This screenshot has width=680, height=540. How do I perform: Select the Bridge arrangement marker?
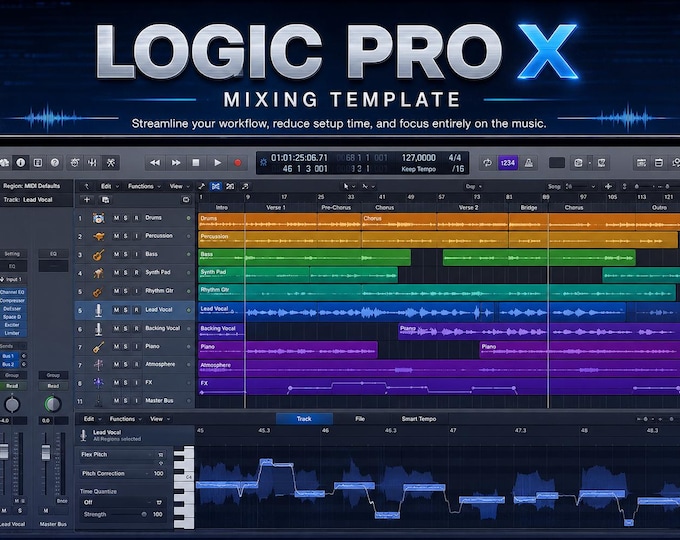529,208
